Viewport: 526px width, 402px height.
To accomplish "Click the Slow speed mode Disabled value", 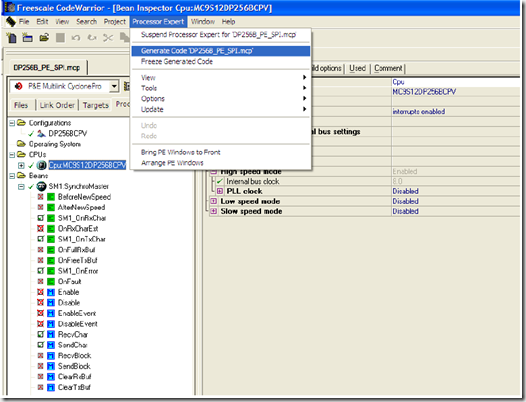I will (406, 211).
